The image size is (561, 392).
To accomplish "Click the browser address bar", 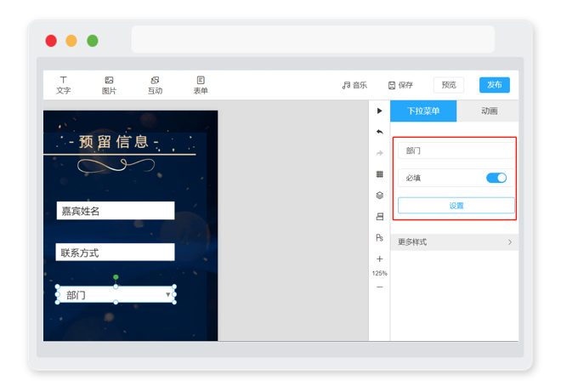I will (313, 39).
